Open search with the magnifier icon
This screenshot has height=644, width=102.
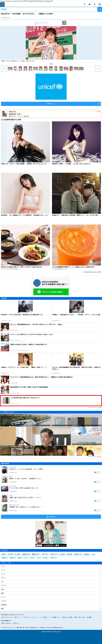(95, 4)
